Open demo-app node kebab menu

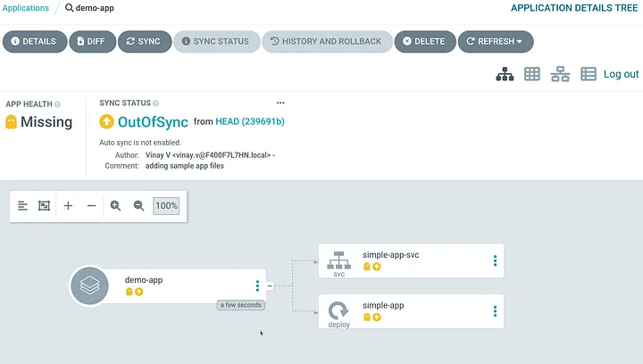(x=257, y=285)
